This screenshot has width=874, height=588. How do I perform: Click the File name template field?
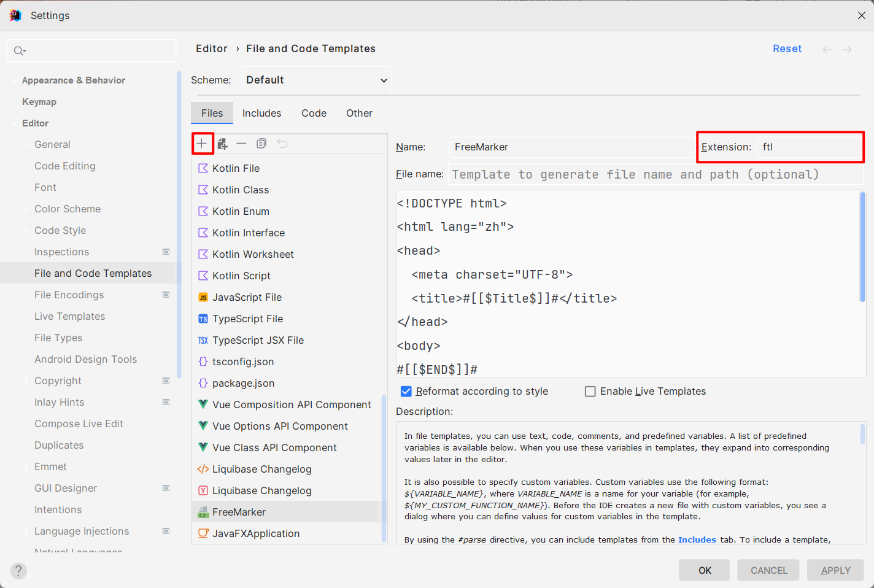[656, 174]
